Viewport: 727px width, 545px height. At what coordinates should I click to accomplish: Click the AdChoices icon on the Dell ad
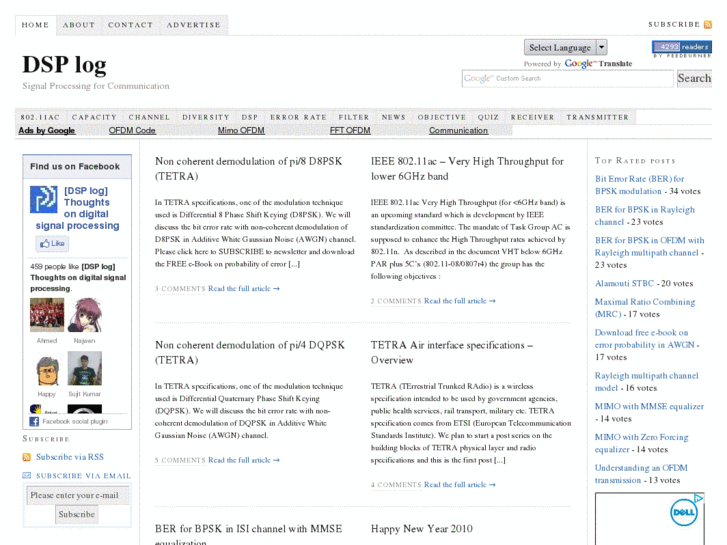click(698, 498)
